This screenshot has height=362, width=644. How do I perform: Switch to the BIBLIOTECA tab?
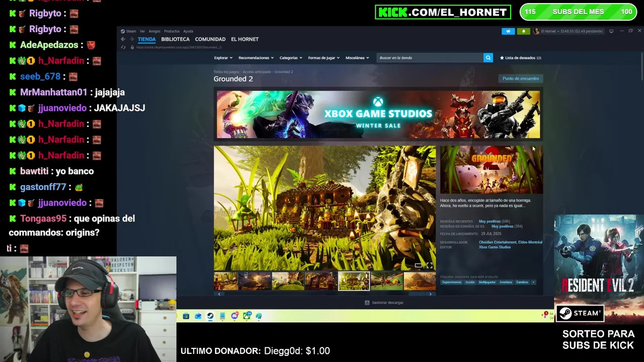pyautogui.click(x=175, y=39)
